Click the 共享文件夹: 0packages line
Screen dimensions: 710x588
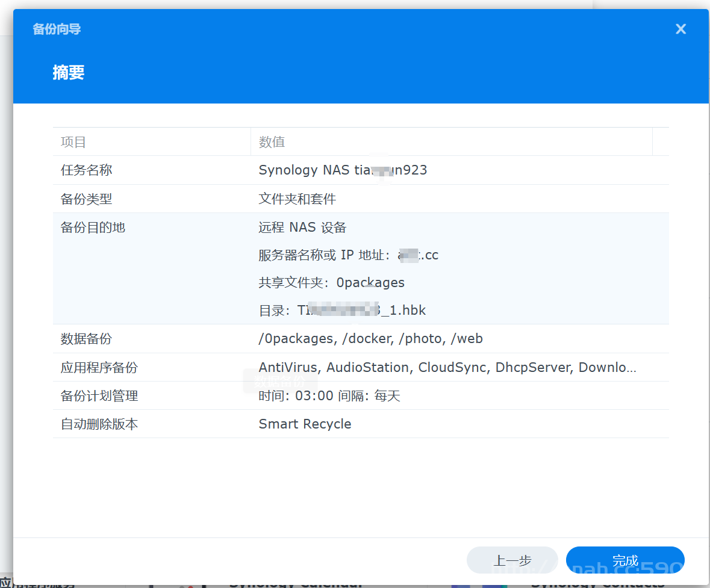pyautogui.click(x=331, y=283)
